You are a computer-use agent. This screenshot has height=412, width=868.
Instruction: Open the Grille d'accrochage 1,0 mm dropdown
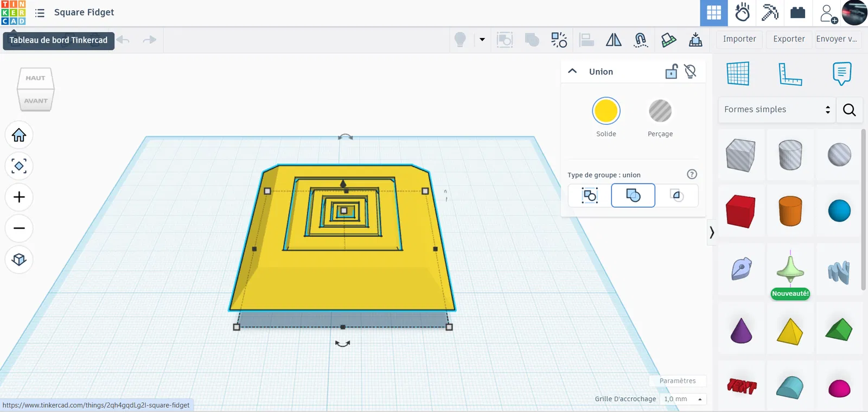(683, 399)
